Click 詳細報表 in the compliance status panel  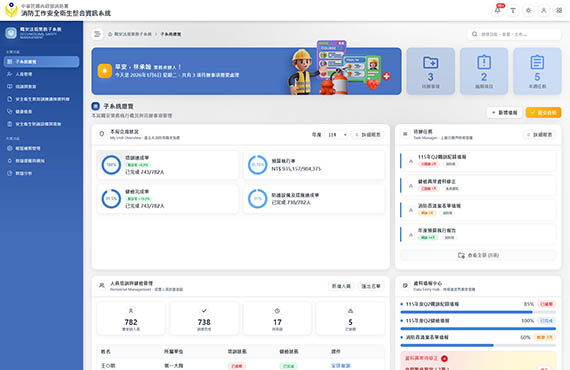tap(368, 135)
